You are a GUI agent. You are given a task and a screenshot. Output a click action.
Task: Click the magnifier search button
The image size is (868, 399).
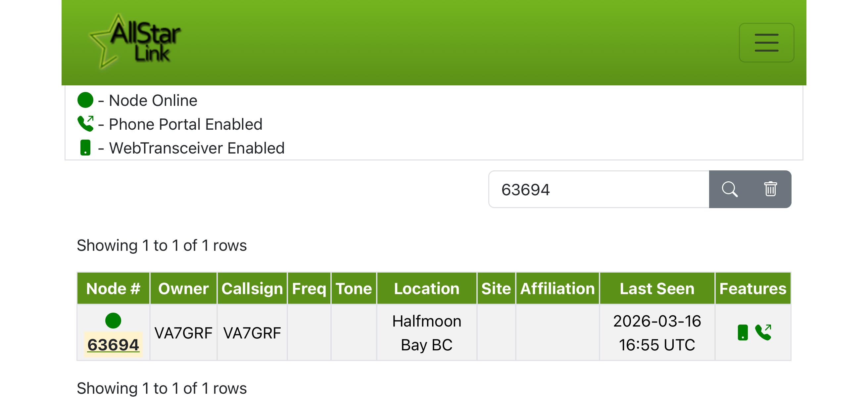(x=730, y=189)
